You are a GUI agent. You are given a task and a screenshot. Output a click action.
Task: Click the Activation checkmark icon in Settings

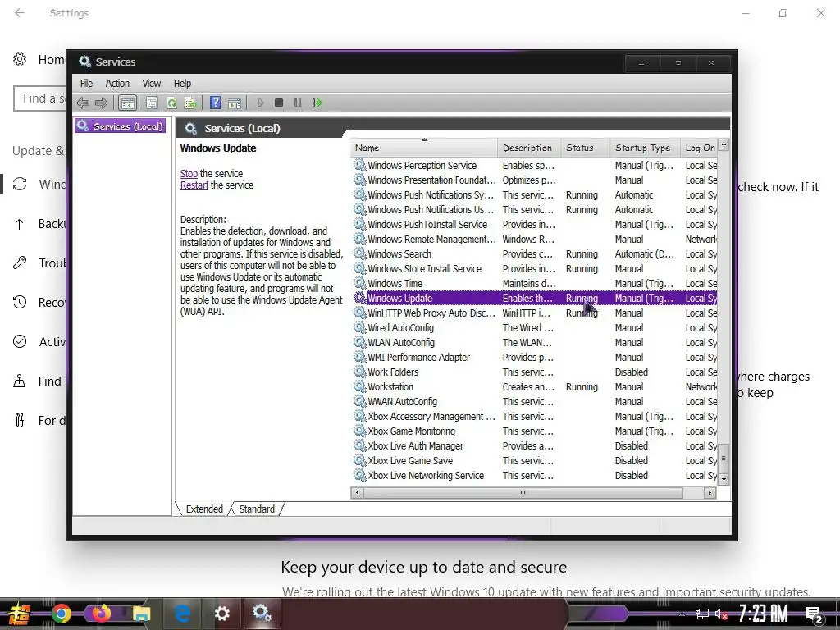pyautogui.click(x=20, y=341)
